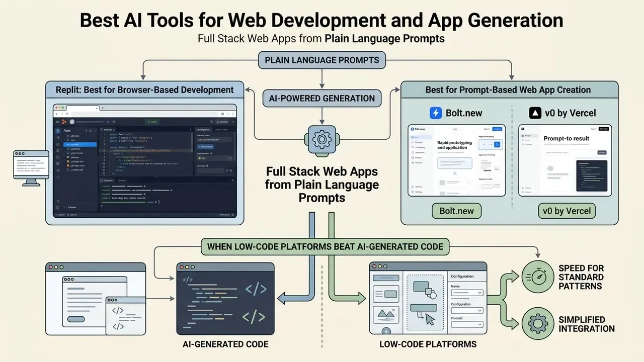Click the list-and-box card in low-code sidebar
The image size is (644, 362).
click(385, 294)
